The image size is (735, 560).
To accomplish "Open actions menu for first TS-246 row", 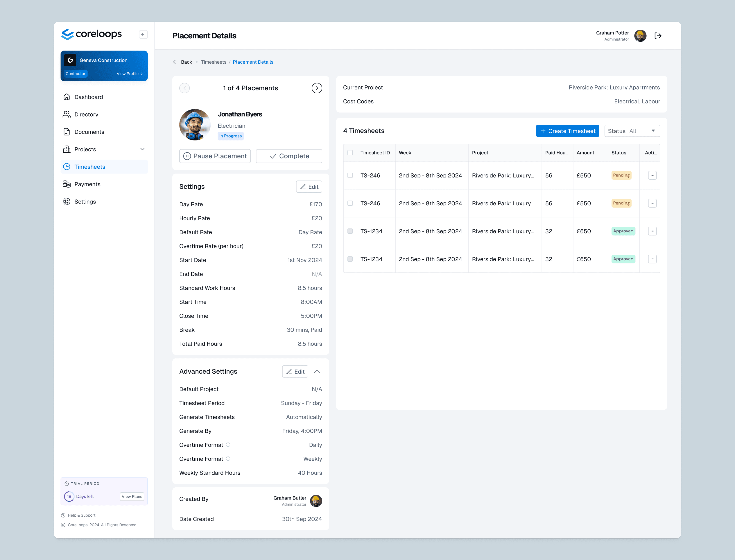I will [x=652, y=175].
